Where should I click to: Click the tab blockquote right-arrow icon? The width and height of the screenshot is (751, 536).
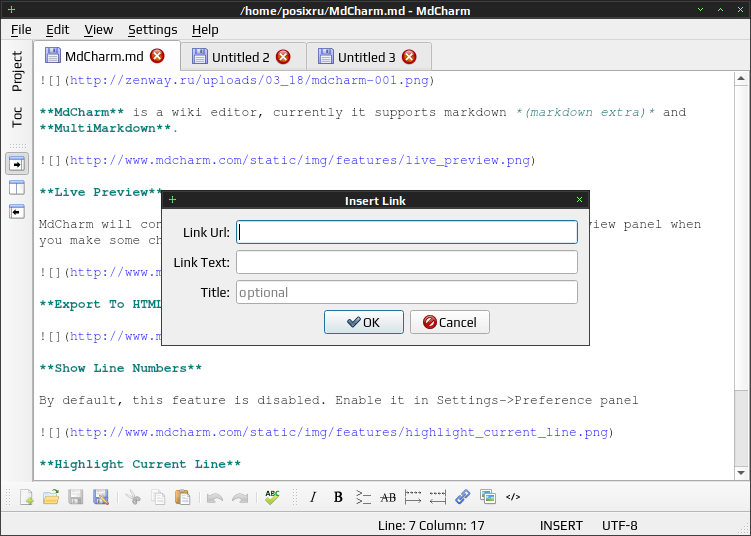click(x=413, y=497)
